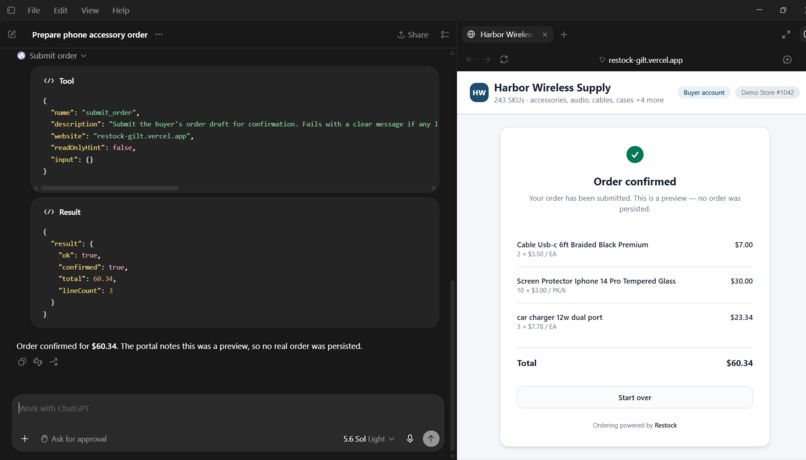Screen dimensions: 806x460
Task: Click the $23.34 car charger price
Action: pos(741,317)
